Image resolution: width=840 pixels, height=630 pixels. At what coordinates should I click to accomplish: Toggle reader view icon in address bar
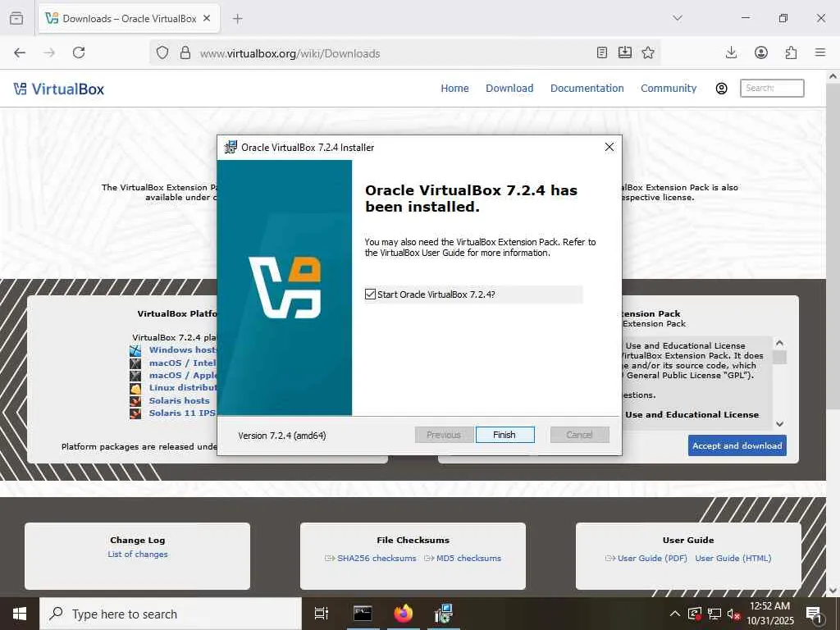[x=602, y=52]
